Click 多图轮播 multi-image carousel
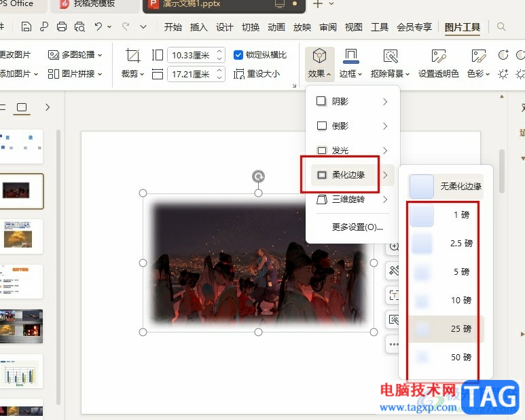 [x=75, y=54]
